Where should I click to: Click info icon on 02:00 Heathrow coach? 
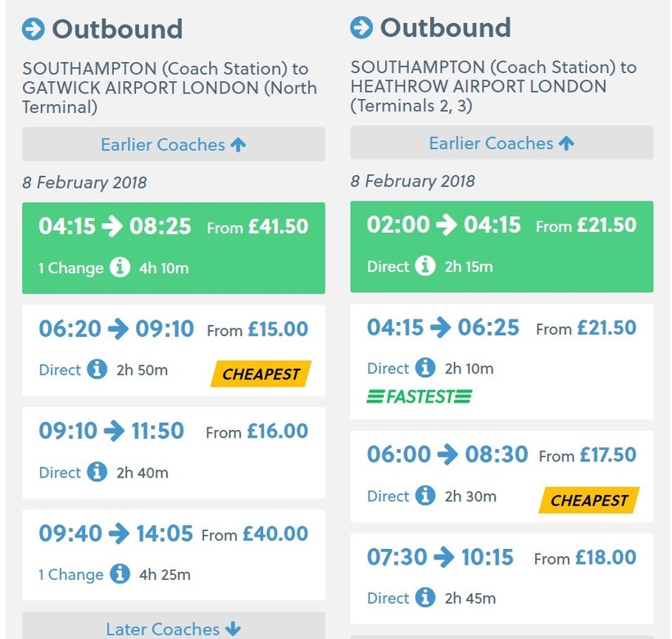425,266
